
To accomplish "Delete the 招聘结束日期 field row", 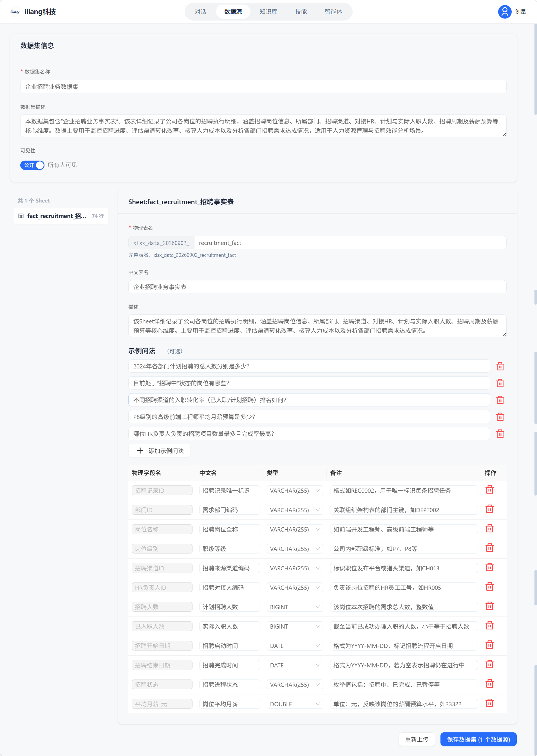I will (489, 665).
